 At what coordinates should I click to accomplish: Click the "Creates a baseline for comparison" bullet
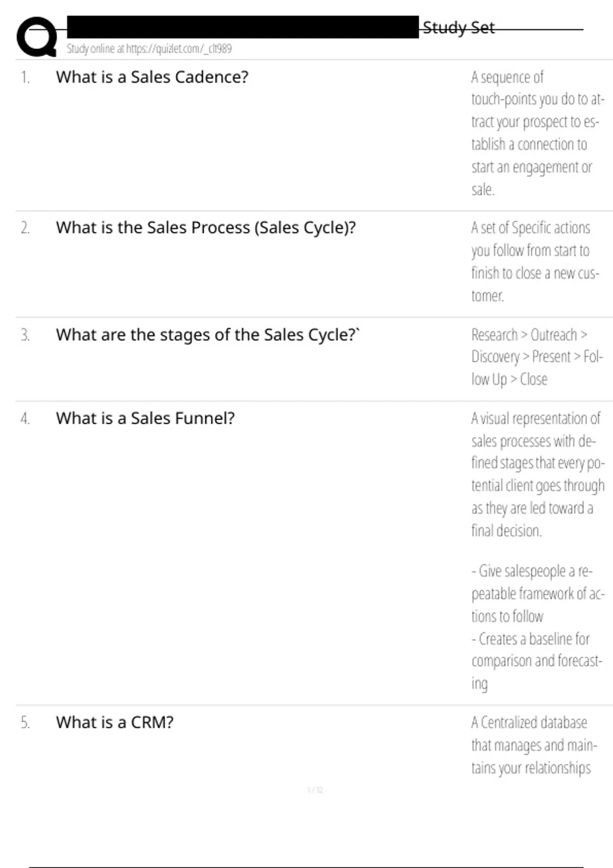pos(536,661)
